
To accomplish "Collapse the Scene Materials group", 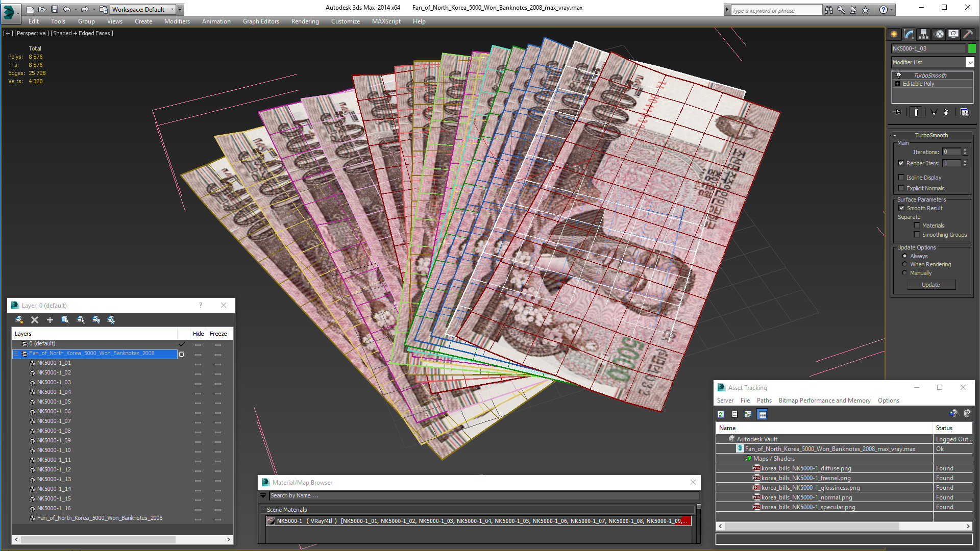I will [x=263, y=510].
